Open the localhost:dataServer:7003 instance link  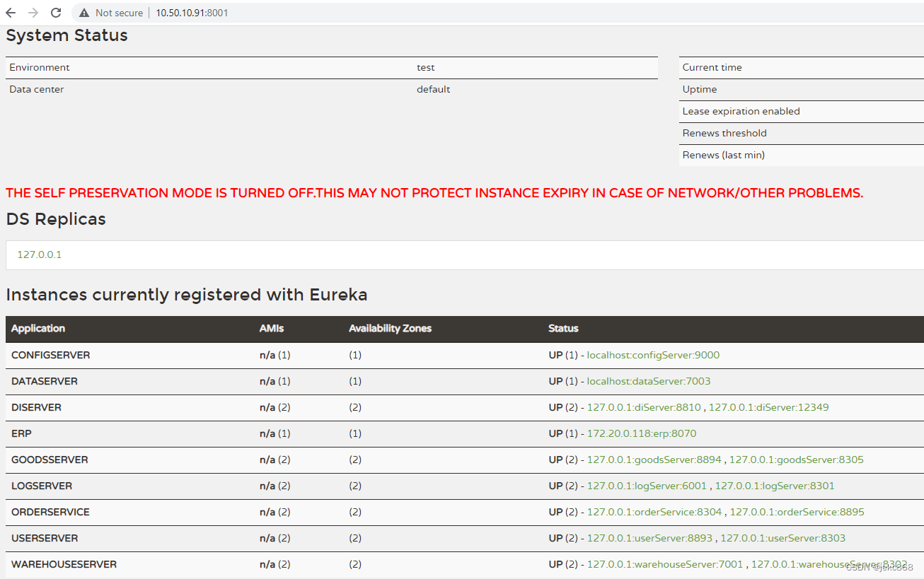[x=649, y=381]
